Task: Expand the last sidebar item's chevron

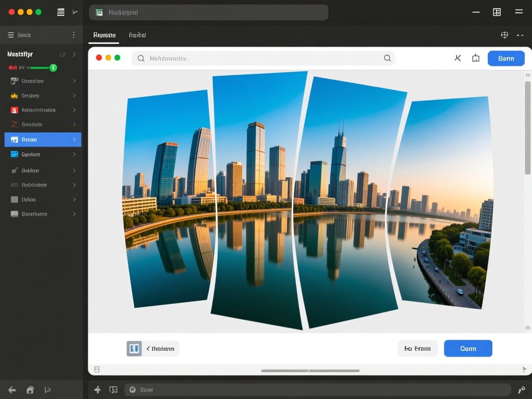Action: click(74, 214)
